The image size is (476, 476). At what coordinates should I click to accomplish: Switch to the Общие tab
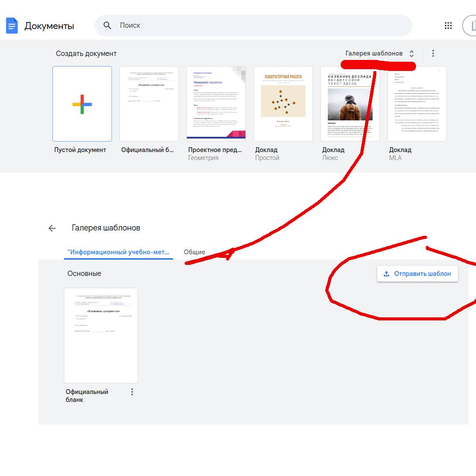[x=194, y=252]
